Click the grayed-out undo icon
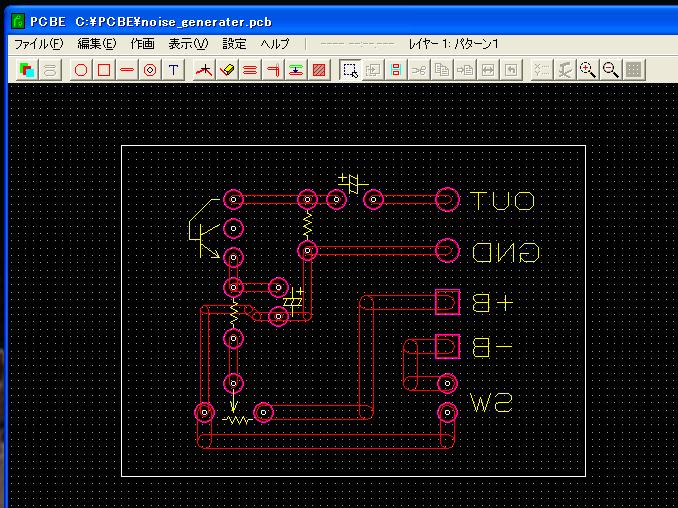678x508 pixels. (x=511, y=70)
